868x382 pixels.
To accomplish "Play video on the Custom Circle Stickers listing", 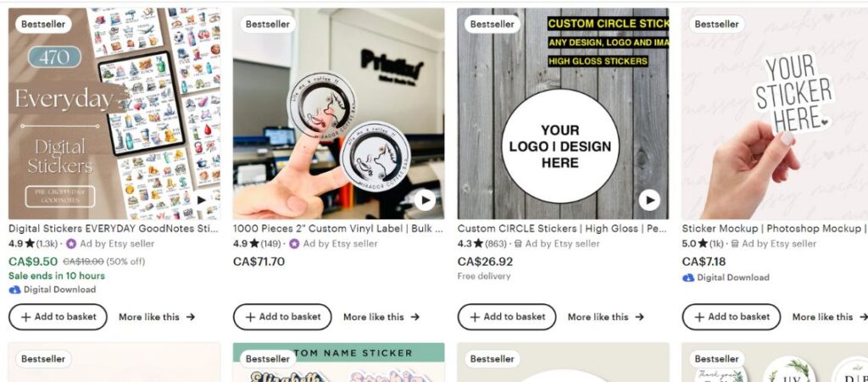I will click(x=649, y=200).
